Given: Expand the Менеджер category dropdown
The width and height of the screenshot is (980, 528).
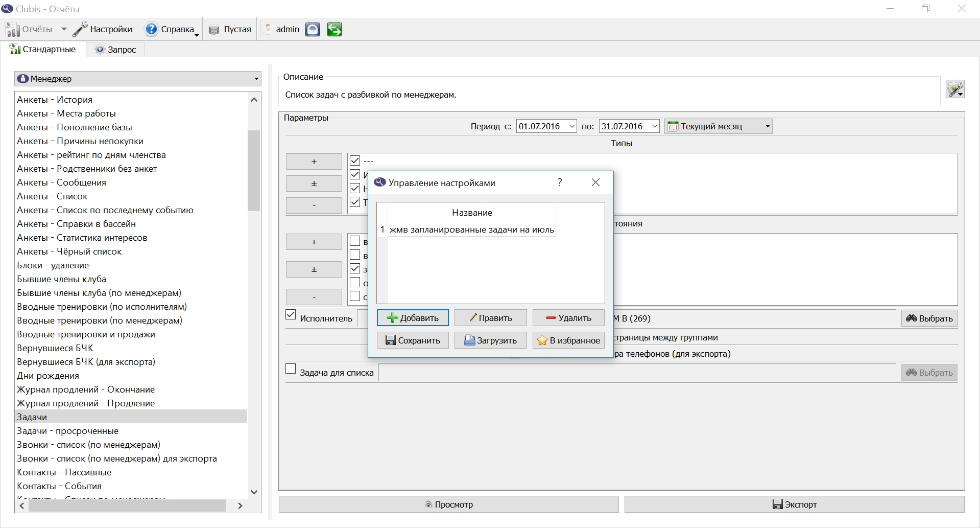Looking at the screenshot, I should [138, 79].
